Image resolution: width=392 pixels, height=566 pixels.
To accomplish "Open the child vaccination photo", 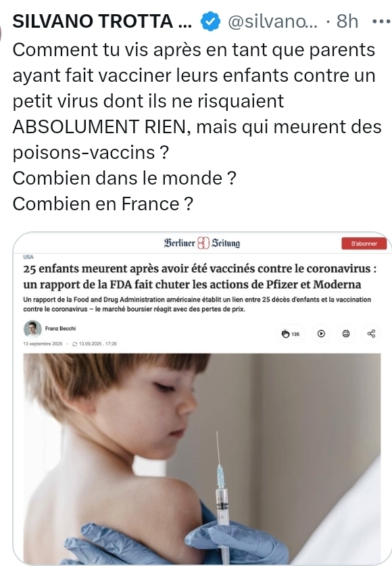I will pyautogui.click(x=201, y=458).
